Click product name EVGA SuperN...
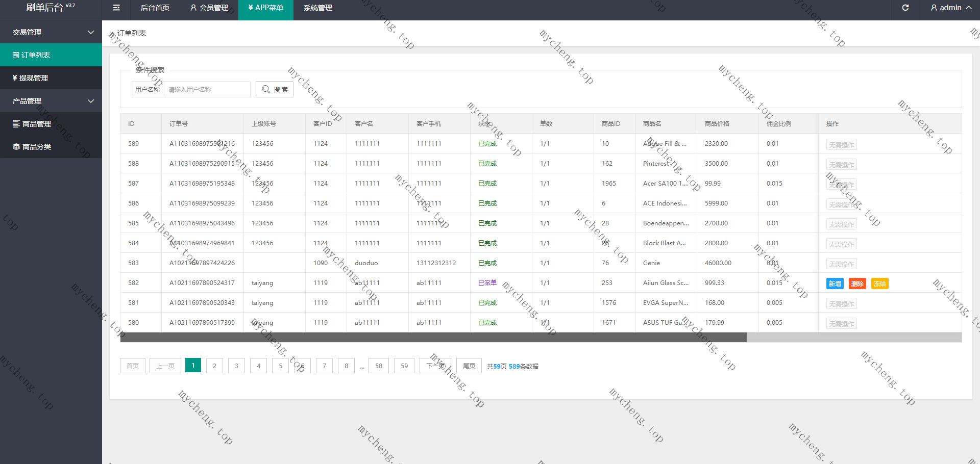Image resolution: width=980 pixels, height=464 pixels. click(666, 303)
